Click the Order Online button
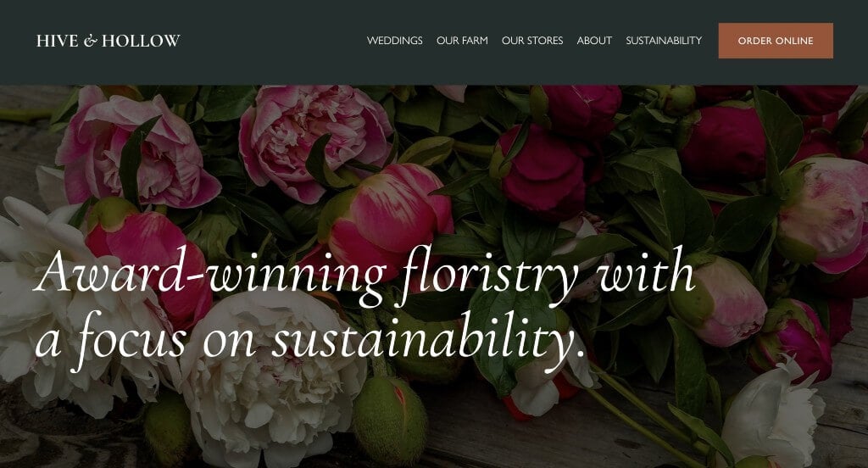 coord(776,41)
